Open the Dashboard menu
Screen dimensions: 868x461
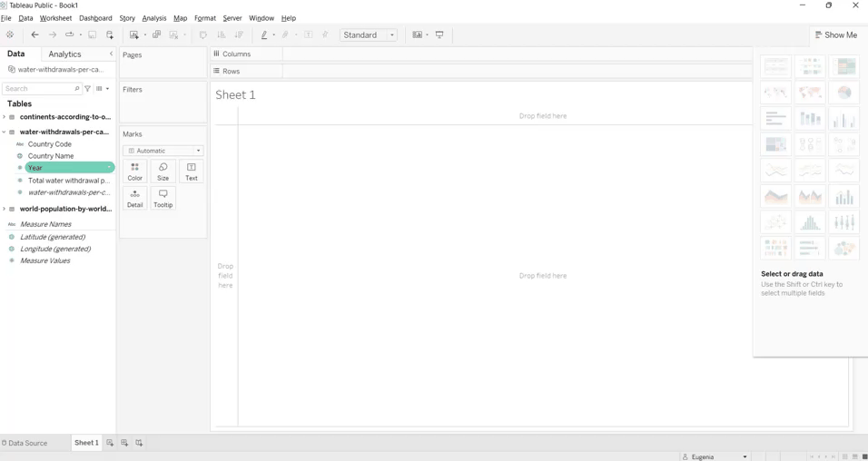(95, 18)
